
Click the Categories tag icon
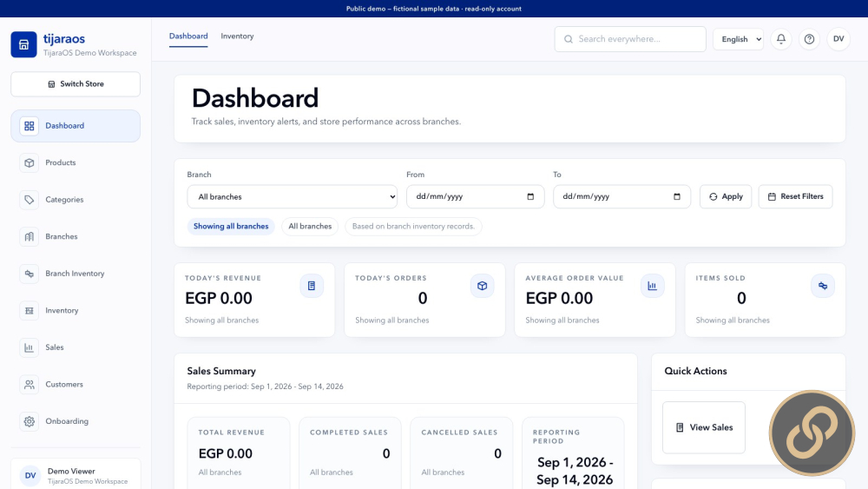pyautogui.click(x=30, y=200)
